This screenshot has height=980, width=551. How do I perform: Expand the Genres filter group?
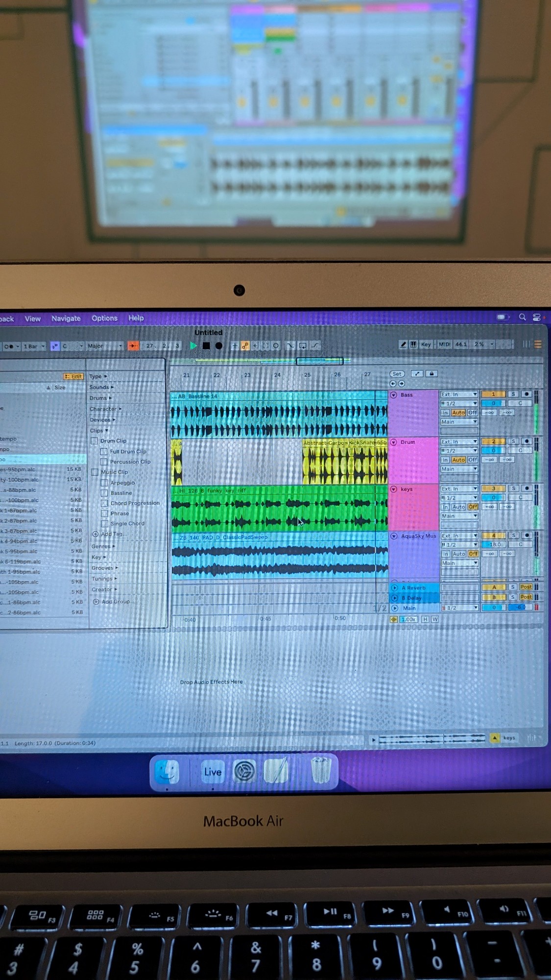(x=104, y=546)
